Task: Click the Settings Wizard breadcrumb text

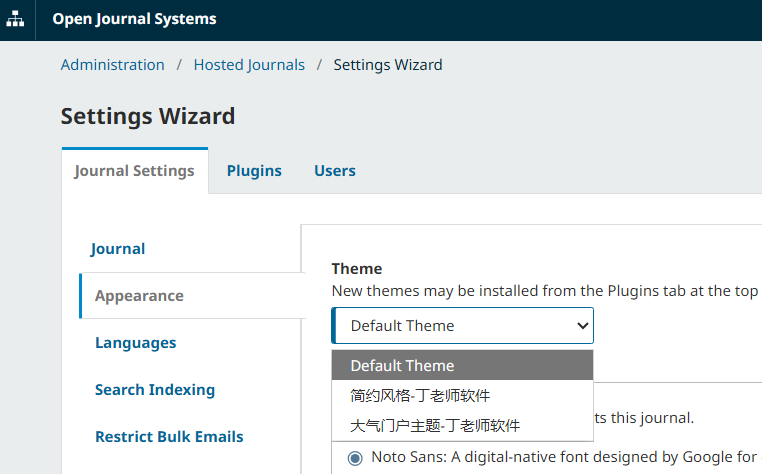Action: tap(387, 65)
